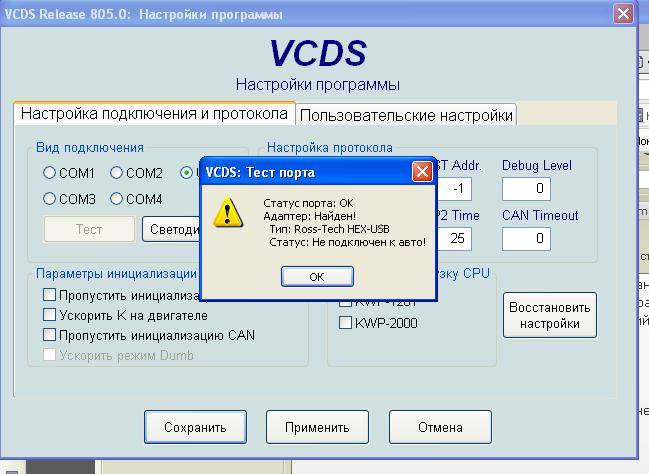Screen dimensions: 649x474
Task: Click the Сохранить button
Action: [194, 427]
